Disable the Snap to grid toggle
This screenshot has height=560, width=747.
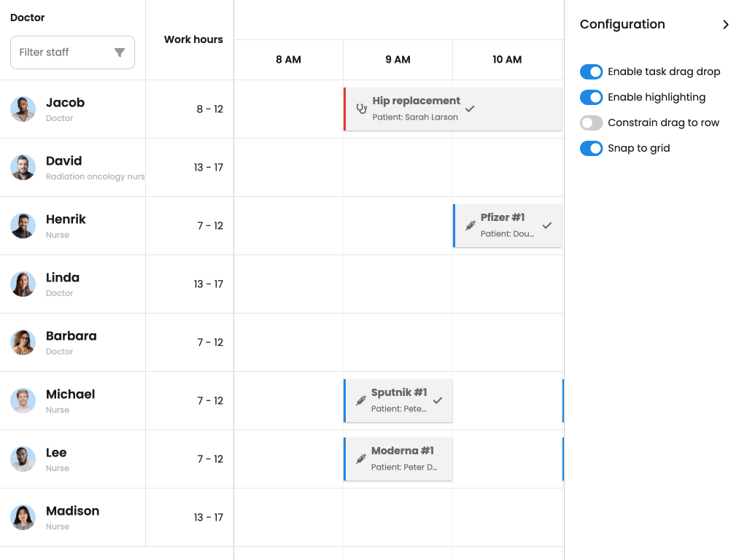[x=591, y=148]
